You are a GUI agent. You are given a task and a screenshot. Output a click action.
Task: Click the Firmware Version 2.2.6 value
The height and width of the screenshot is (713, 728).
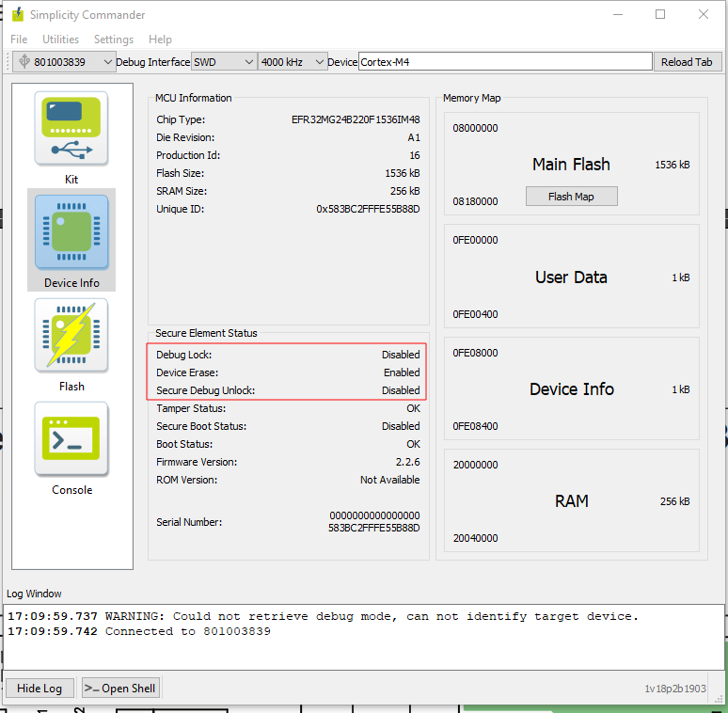tap(407, 462)
